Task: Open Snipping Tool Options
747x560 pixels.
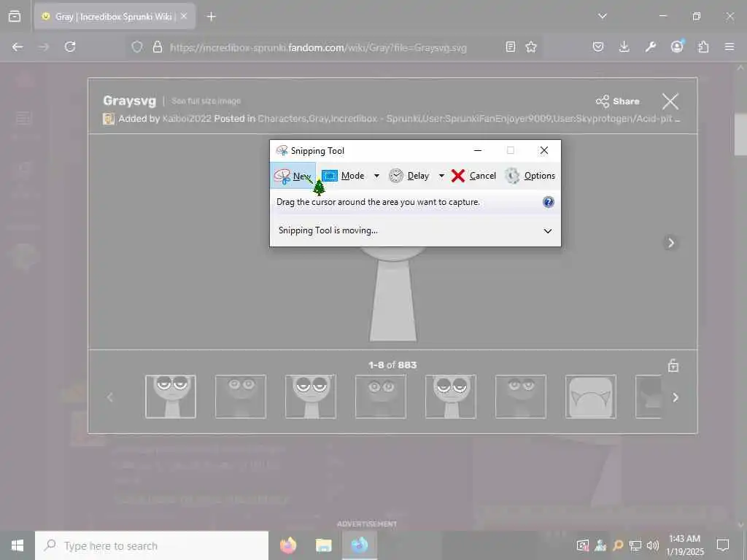Action: click(x=530, y=176)
